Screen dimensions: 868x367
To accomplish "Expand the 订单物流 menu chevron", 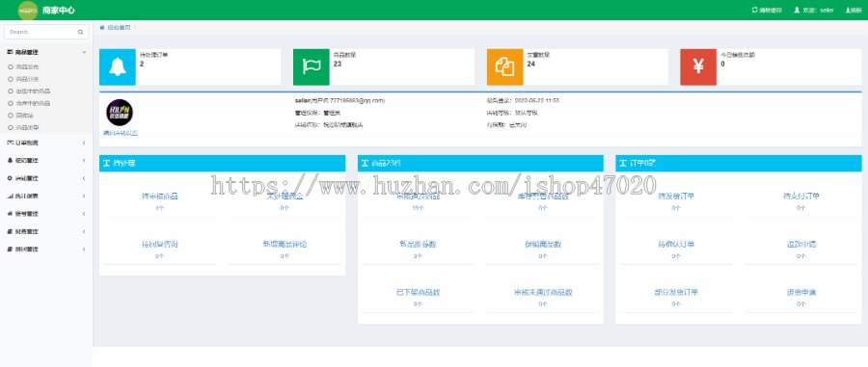I will (84, 143).
